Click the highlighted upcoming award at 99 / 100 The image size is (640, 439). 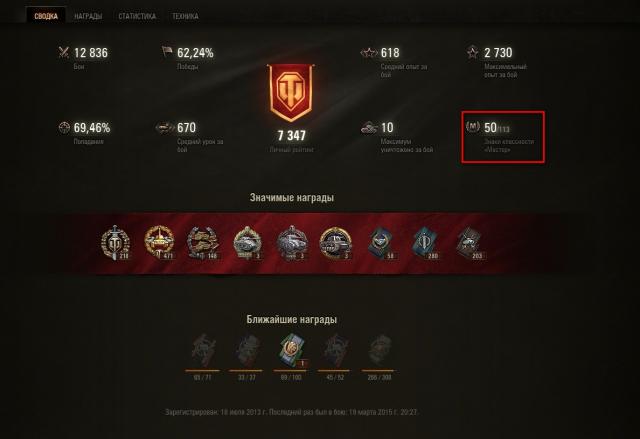pyautogui.click(x=292, y=350)
